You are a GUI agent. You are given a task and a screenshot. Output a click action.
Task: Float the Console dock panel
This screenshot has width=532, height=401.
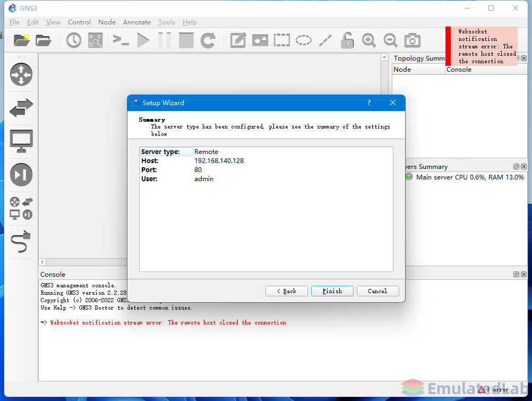coord(516,275)
